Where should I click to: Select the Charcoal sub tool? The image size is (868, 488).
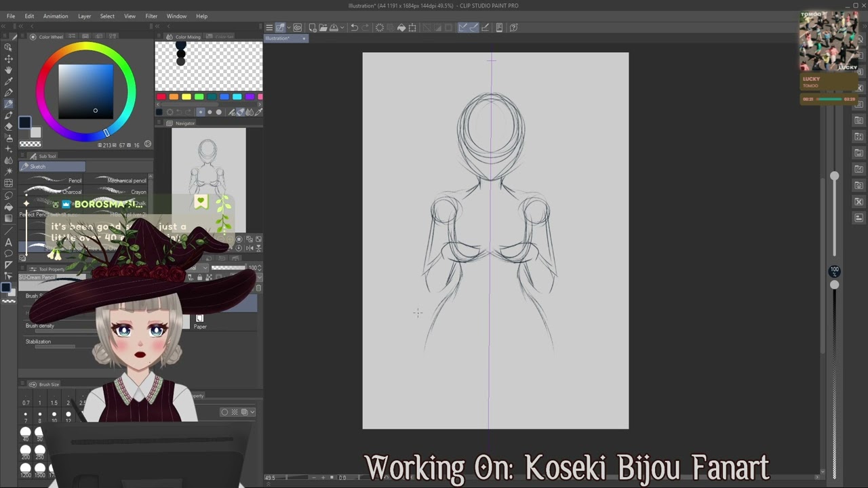coord(51,192)
